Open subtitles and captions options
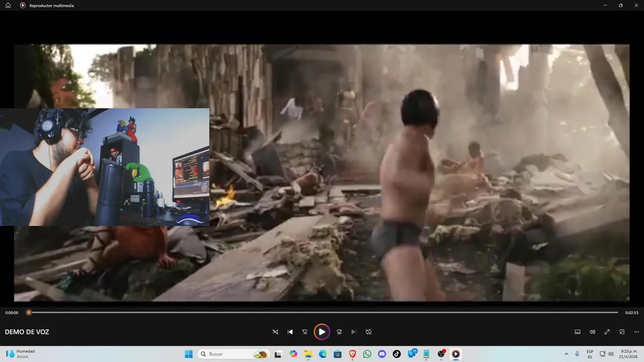 pyautogui.click(x=578, y=332)
